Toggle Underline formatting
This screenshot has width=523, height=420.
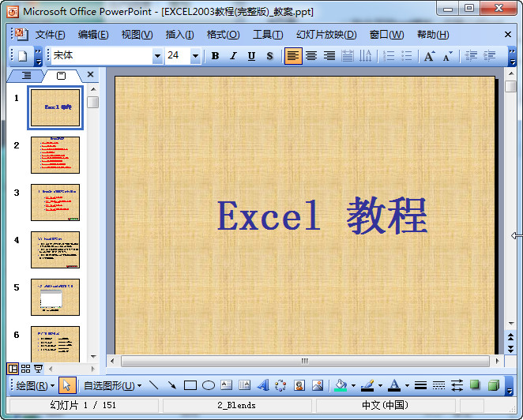pos(251,56)
